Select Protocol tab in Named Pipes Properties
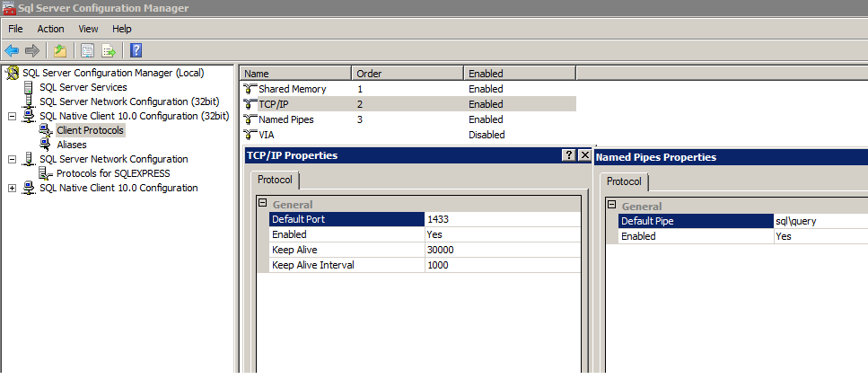This screenshot has width=868, height=379. [x=624, y=181]
